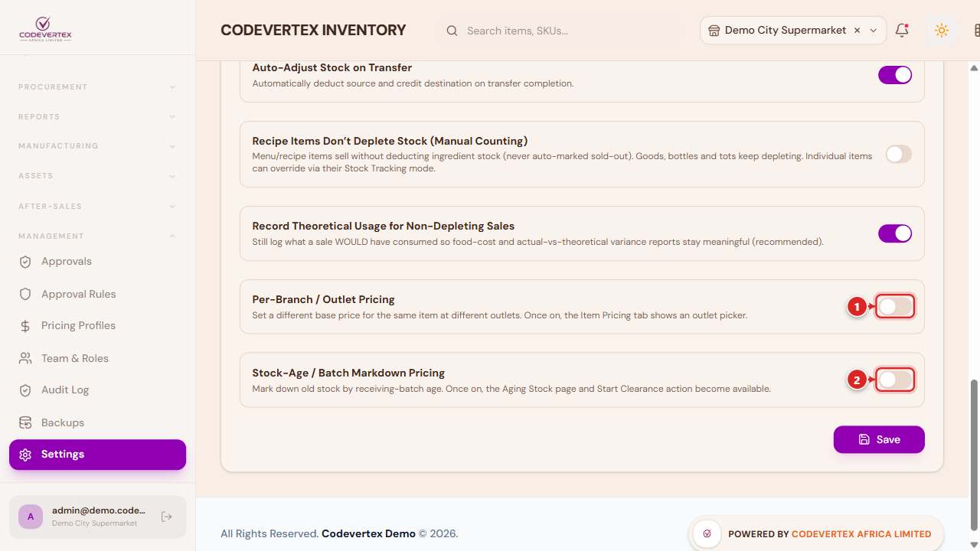This screenshot has width=980, height=551.
Task: Disable Auto-Adjust Stock on Transfer
Action: 895,75
